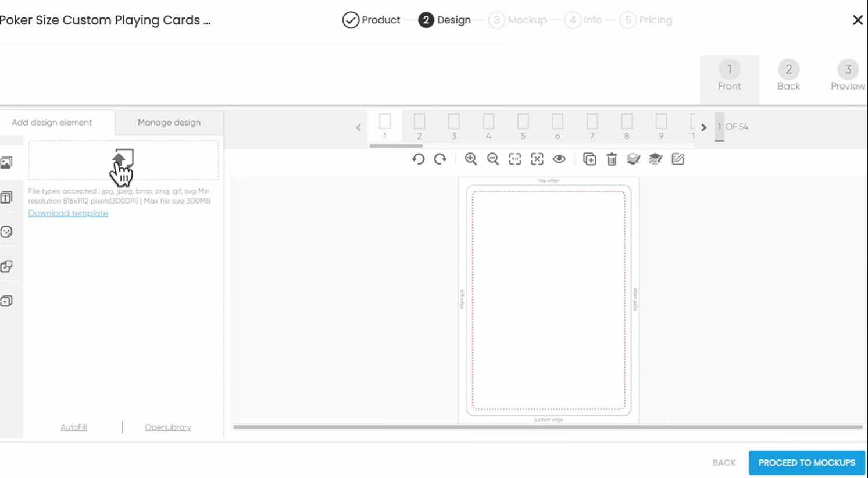Screen dimensions: 868x478
Task: Select card thumbnail 7
Action: point(592,126)
